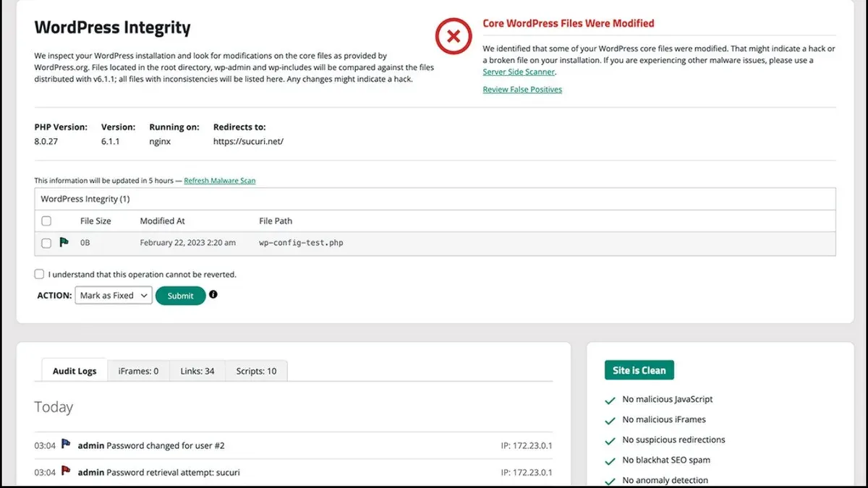Click the checkmark beside No malicious JavaScript
868x488 pixels.
(610, 400)
